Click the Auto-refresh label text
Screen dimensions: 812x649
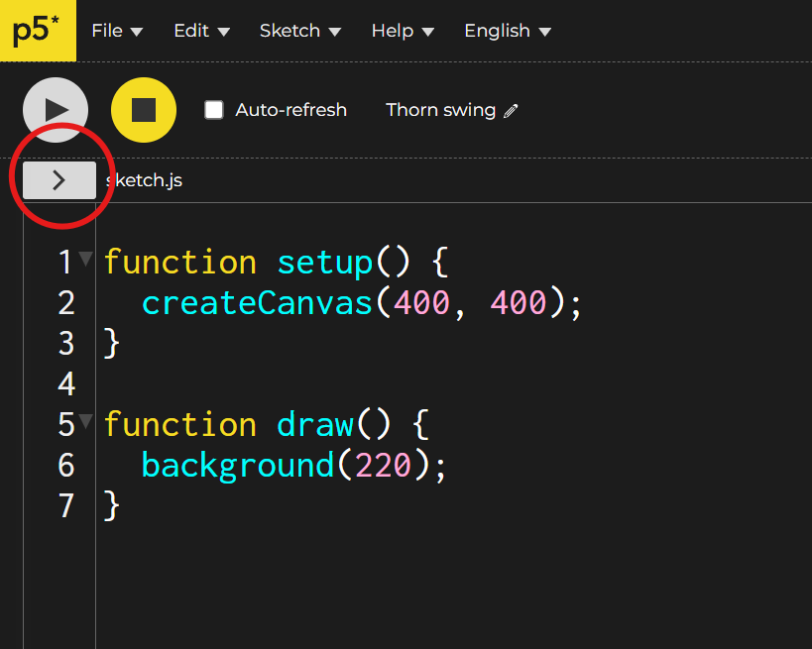(290, 110)
